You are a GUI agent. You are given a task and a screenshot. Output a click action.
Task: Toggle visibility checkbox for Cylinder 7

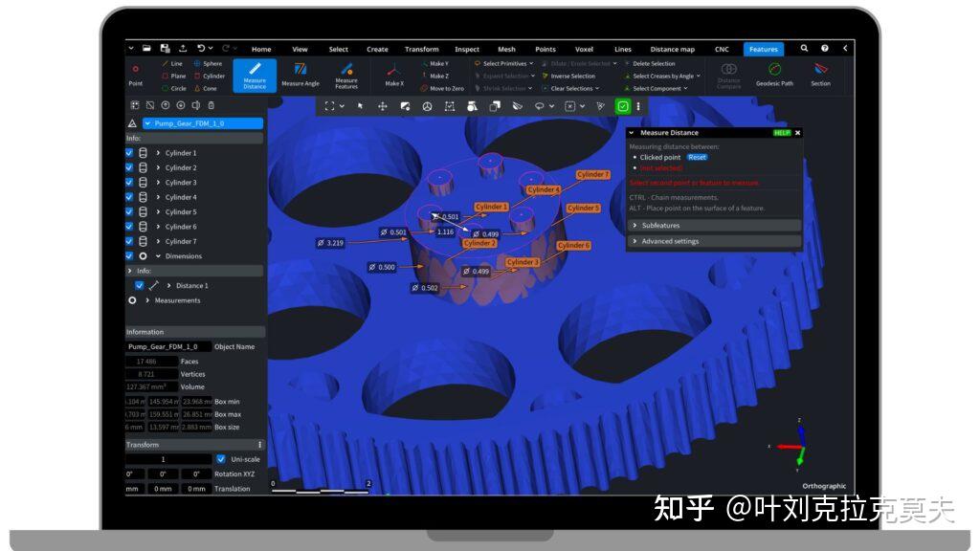tap(129, 241)
